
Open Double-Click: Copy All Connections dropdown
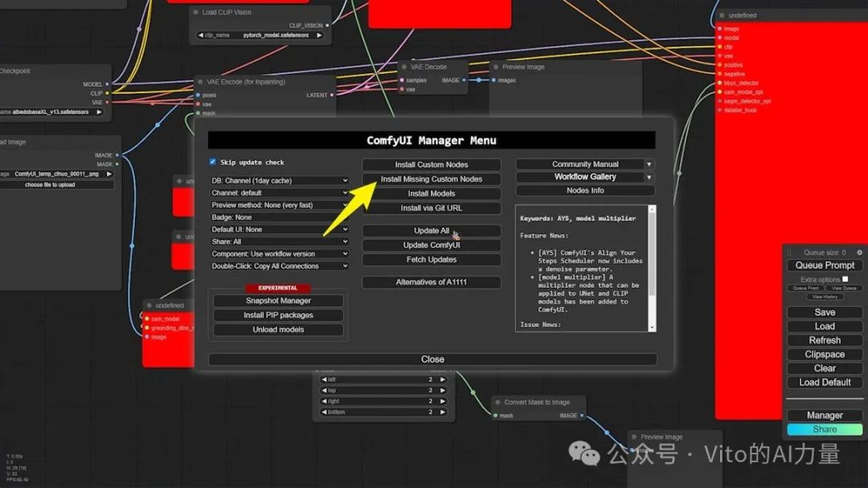coord(279,266)
